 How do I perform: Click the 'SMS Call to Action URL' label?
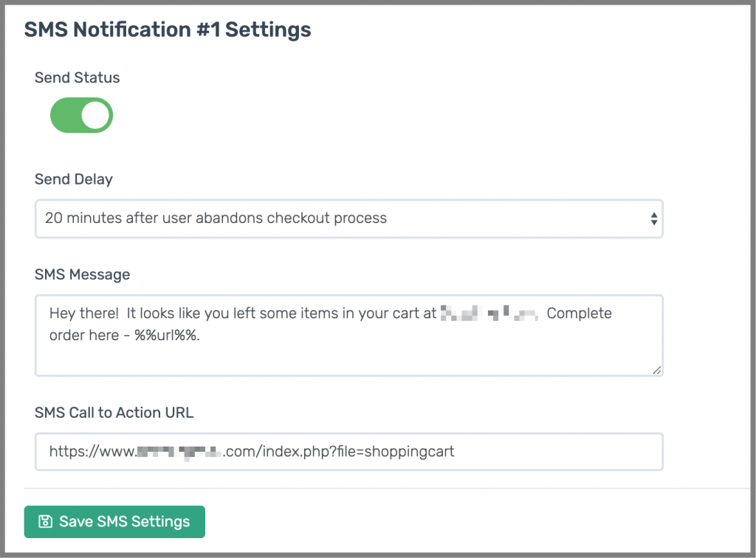pyautogui.click(x=114, y=413)
